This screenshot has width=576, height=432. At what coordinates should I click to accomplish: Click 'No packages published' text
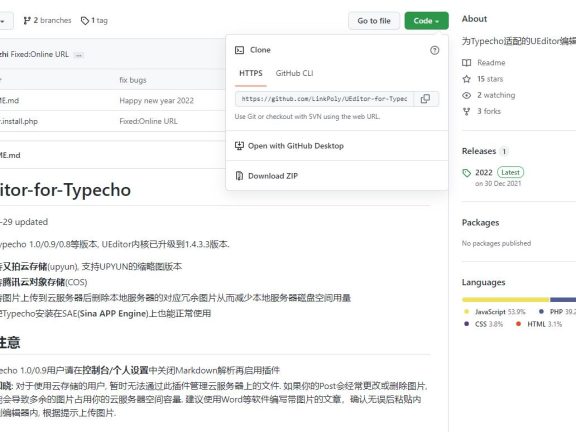pyautogui.click(x=496, y=243)
